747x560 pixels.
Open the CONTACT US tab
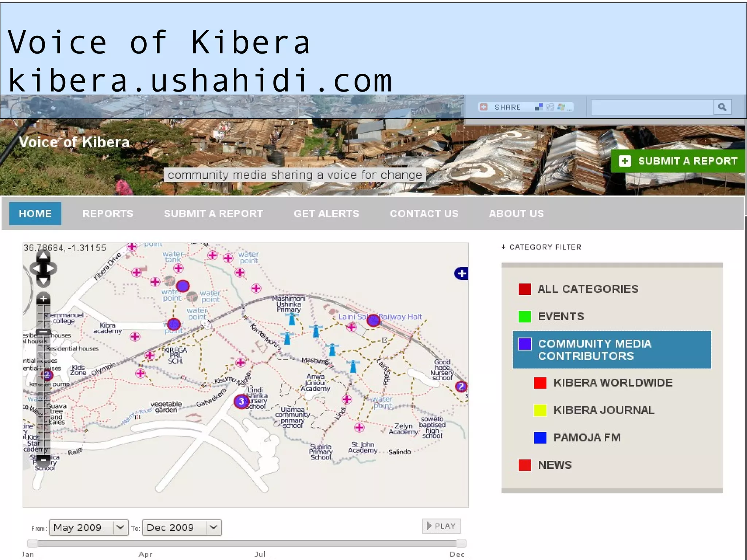[x=424, y=213]
